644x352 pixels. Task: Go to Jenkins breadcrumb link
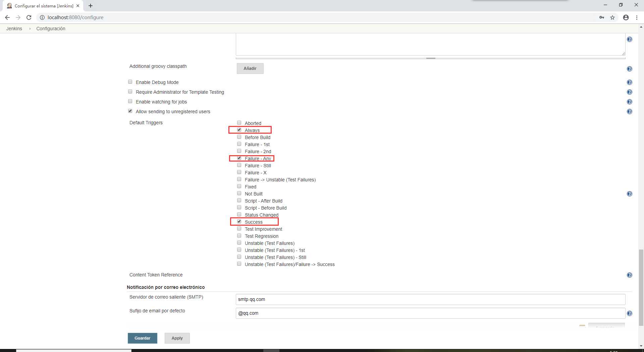[x=14, y=29]
